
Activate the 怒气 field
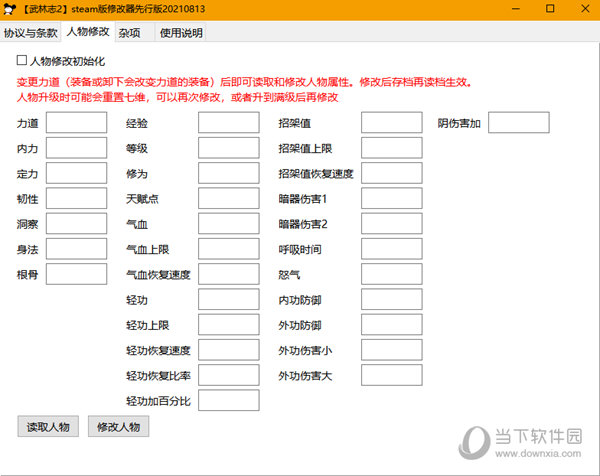(x=392, y=274)
